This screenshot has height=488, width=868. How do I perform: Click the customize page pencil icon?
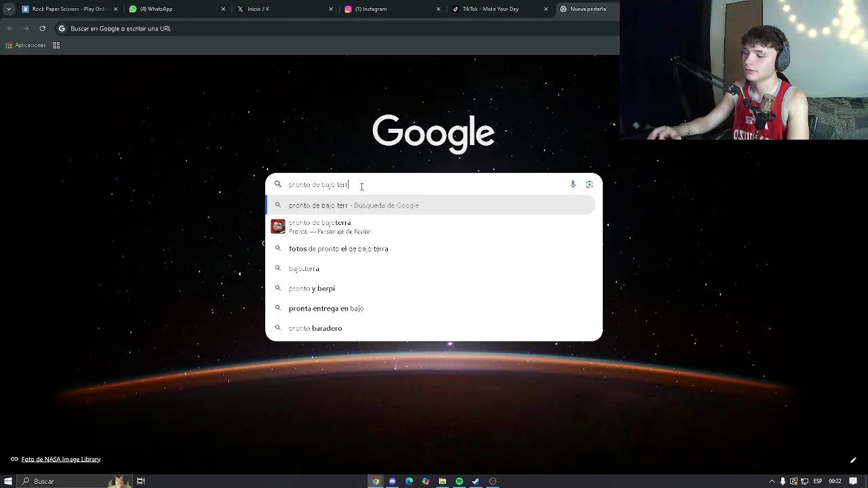(x=853, y=460)
